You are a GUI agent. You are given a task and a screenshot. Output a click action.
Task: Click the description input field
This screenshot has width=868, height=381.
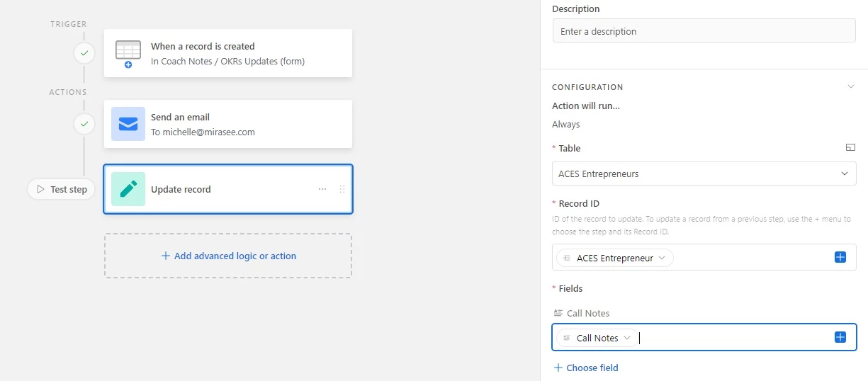704,31
